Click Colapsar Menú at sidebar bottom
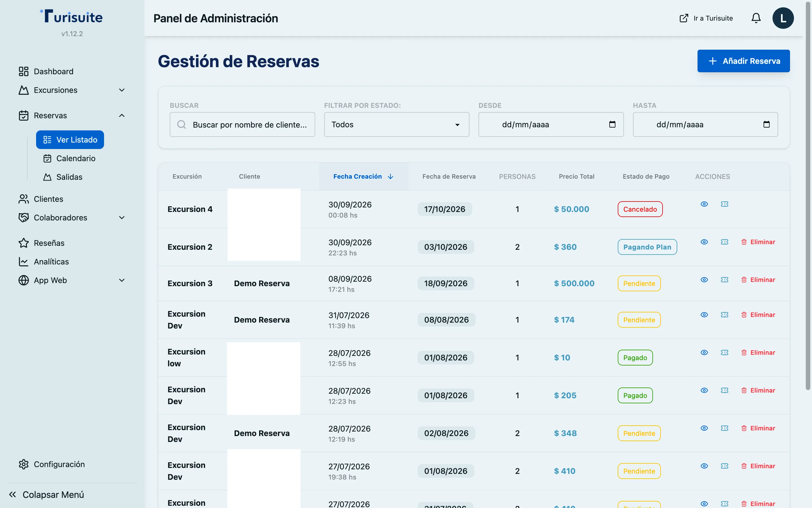 coord(47,494)
